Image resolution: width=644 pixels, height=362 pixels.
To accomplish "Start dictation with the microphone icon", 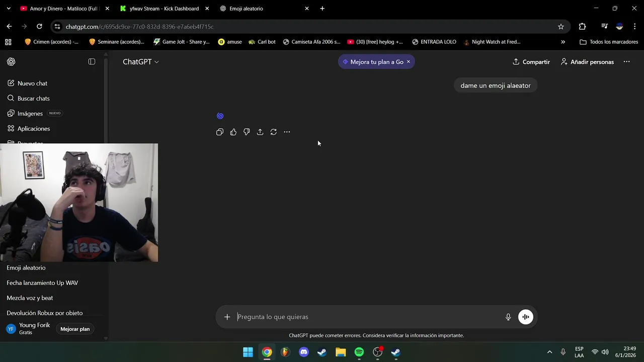I will (x=508, y=317).
